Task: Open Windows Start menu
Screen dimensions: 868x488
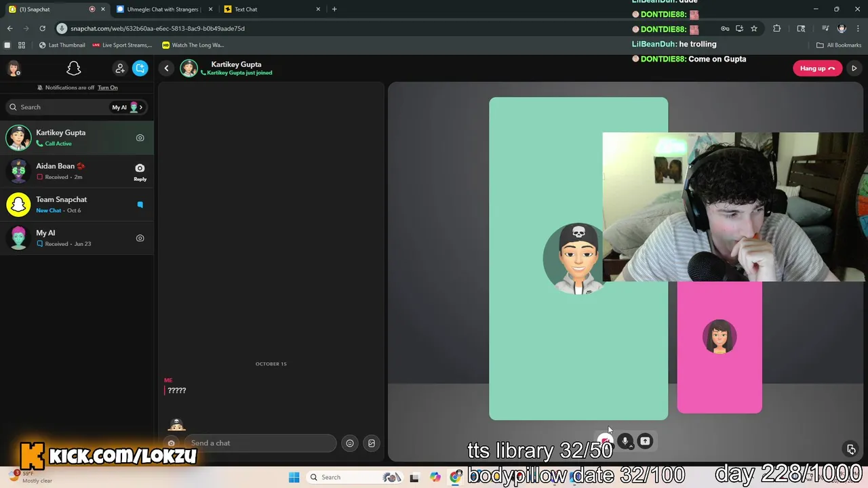Action: 294,477
